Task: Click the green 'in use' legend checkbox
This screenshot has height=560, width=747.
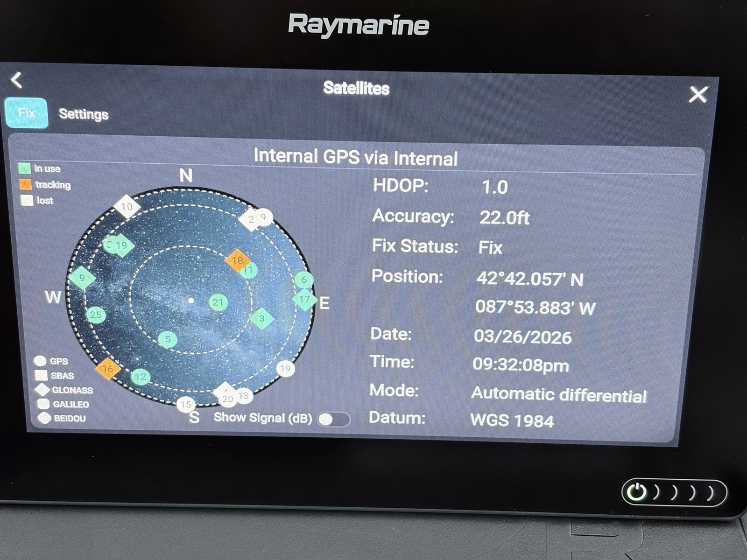Action: point(24,169)
